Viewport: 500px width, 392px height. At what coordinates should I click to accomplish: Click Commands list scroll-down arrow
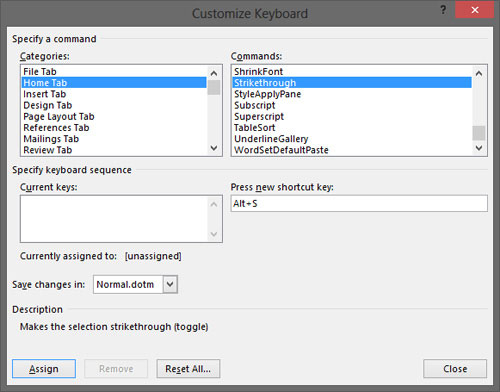[479, 148]
